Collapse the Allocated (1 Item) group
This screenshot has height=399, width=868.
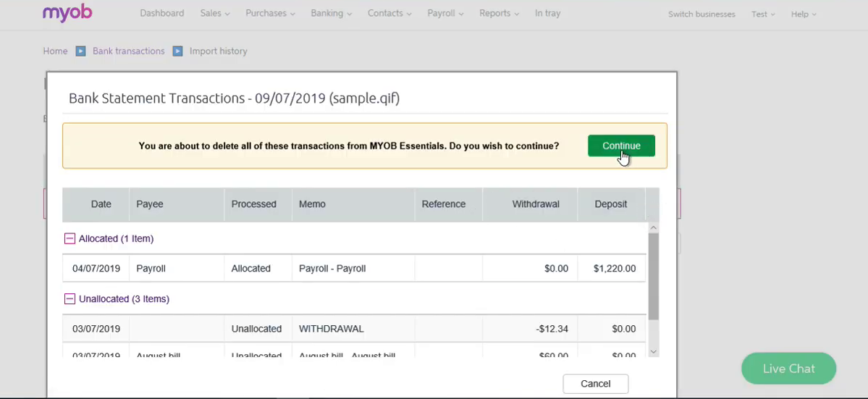coord(69,238)
